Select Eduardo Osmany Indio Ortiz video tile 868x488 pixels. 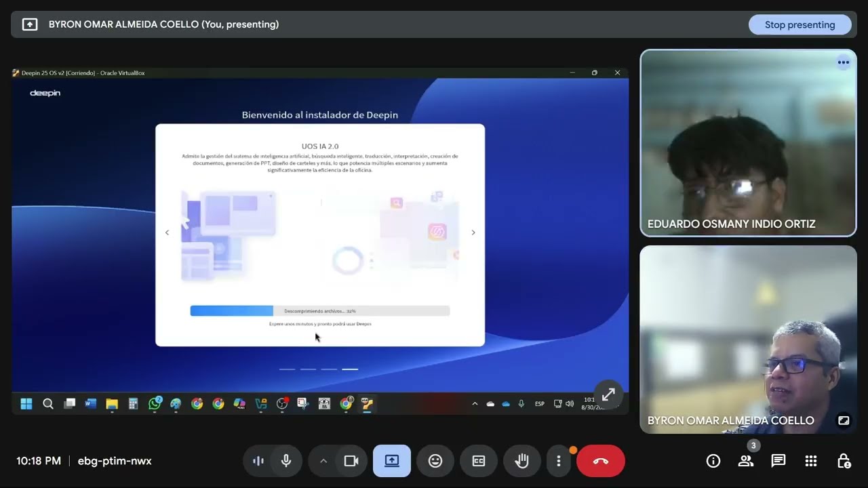pos(749,143)
